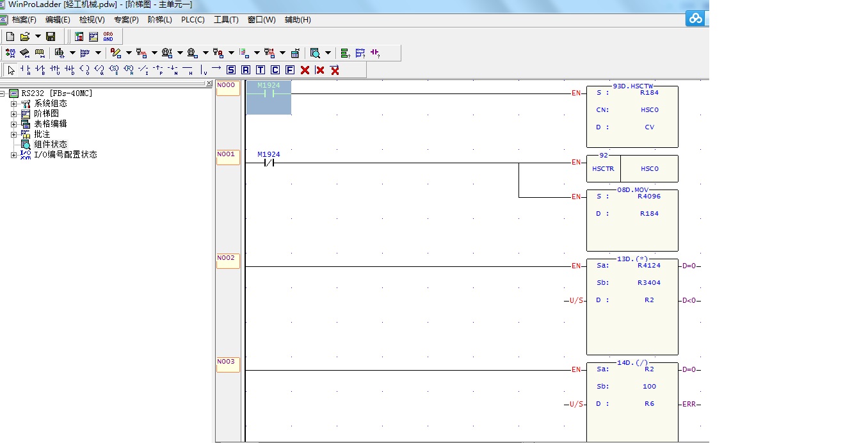
Task: Select 组件状态 in the project tree
Action: click(x=50, y=145)
